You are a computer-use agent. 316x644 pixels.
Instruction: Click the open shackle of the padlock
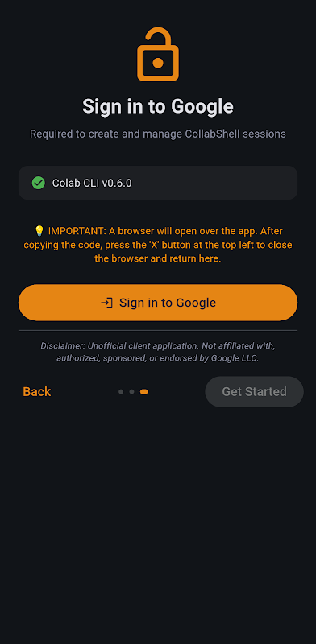pyautogui.click(x=158, y=37)
